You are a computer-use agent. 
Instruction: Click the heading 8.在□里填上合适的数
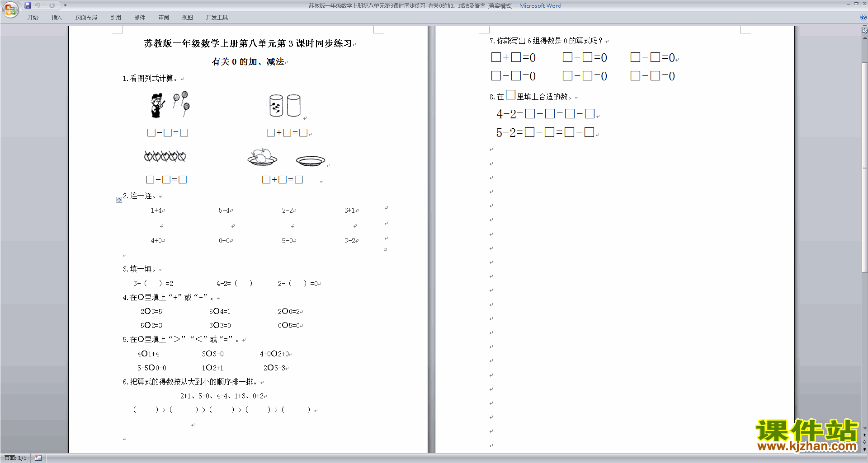[x=532, y=95]
